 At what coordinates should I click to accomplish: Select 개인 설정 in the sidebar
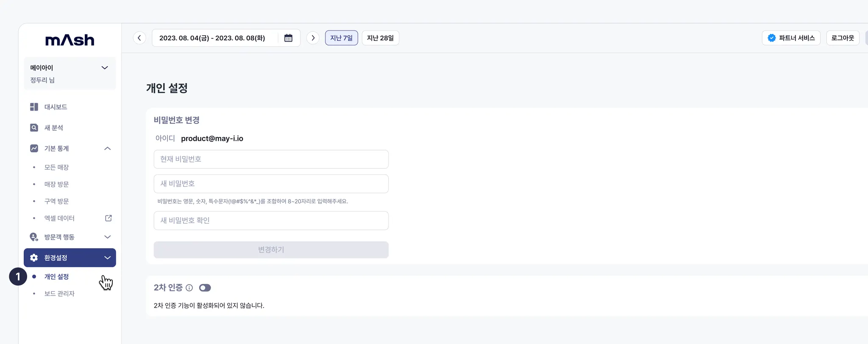pos(57,277)
